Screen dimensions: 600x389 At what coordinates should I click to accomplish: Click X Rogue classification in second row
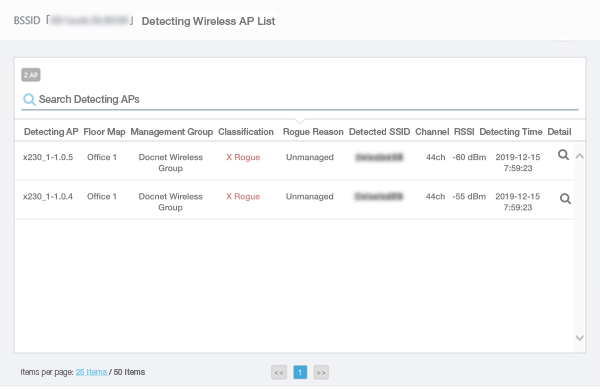243,197
